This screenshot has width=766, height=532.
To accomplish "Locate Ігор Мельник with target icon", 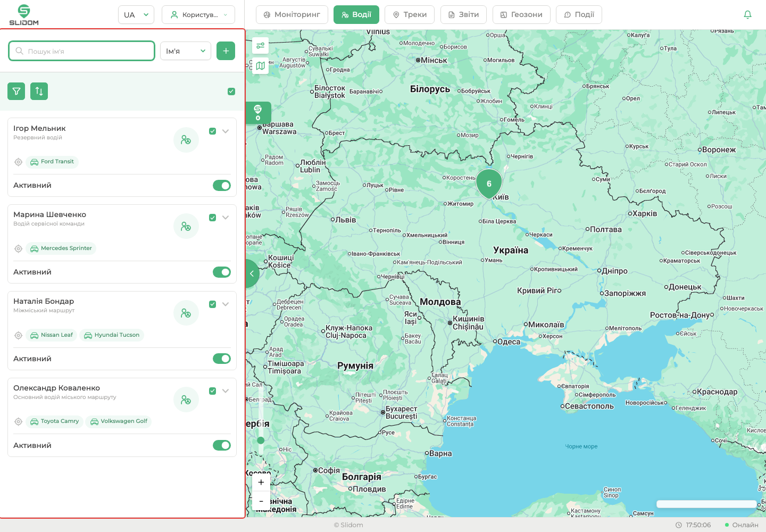I will coord(18,162).
